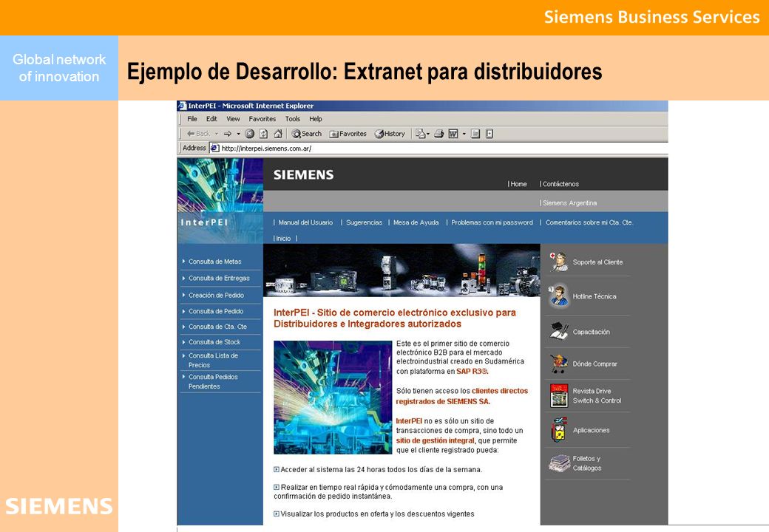Open the Help menu
769x532 pixels.
click(315, 119)
